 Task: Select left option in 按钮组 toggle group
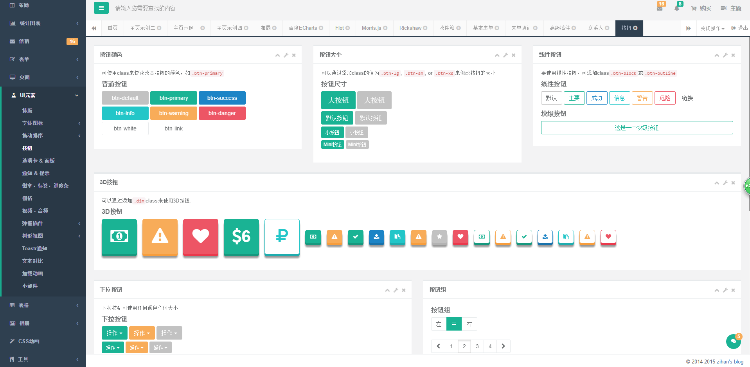(439, 324)
